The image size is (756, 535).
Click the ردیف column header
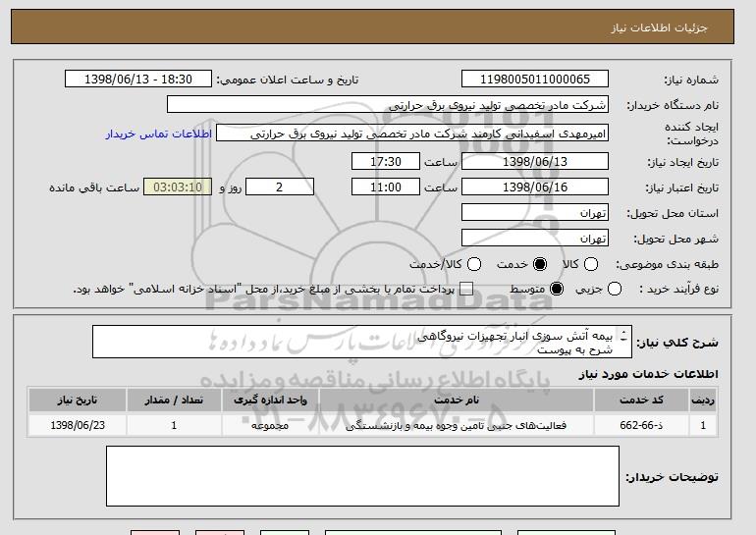[703, 401]
